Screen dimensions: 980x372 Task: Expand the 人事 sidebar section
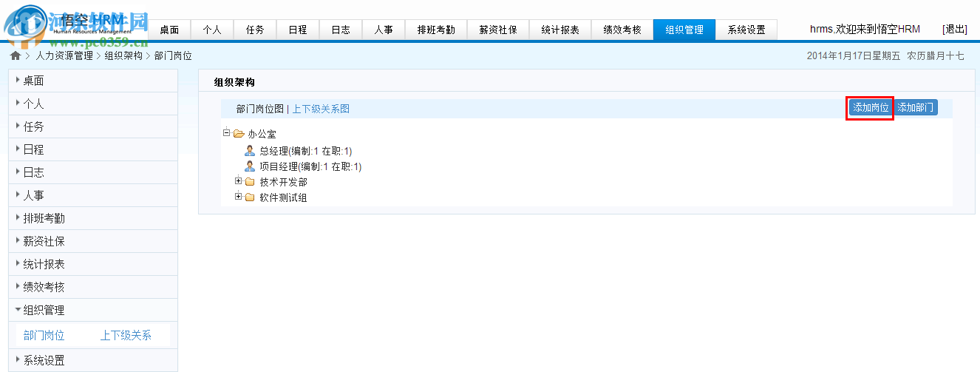92,195
